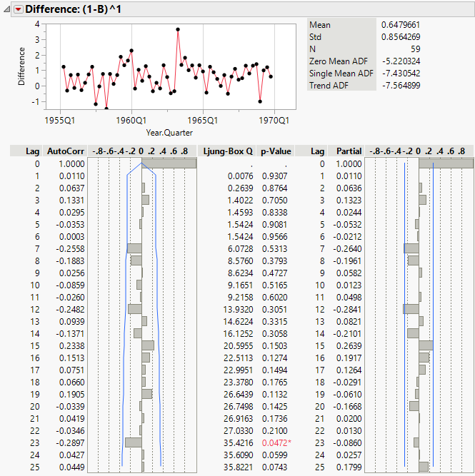Select the Mean value 0.6479661
Screen dimensions: 475x476
(x=401, y=25)
